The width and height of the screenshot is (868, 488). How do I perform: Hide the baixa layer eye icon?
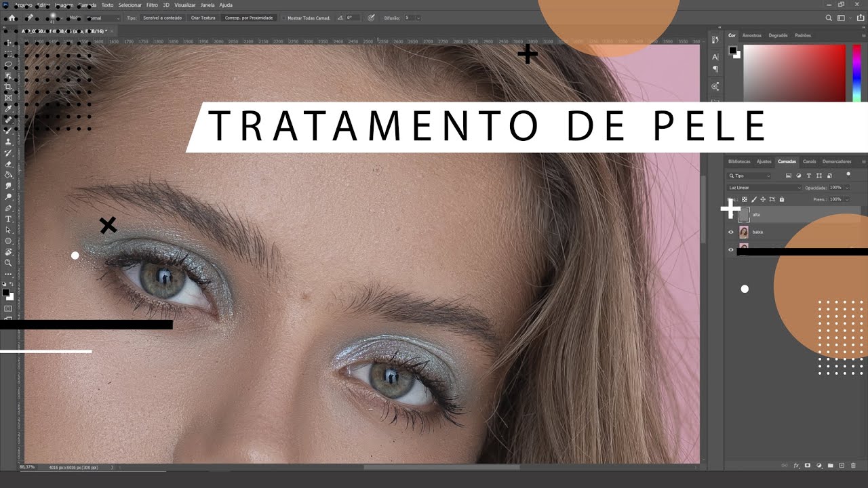(731, 232)
